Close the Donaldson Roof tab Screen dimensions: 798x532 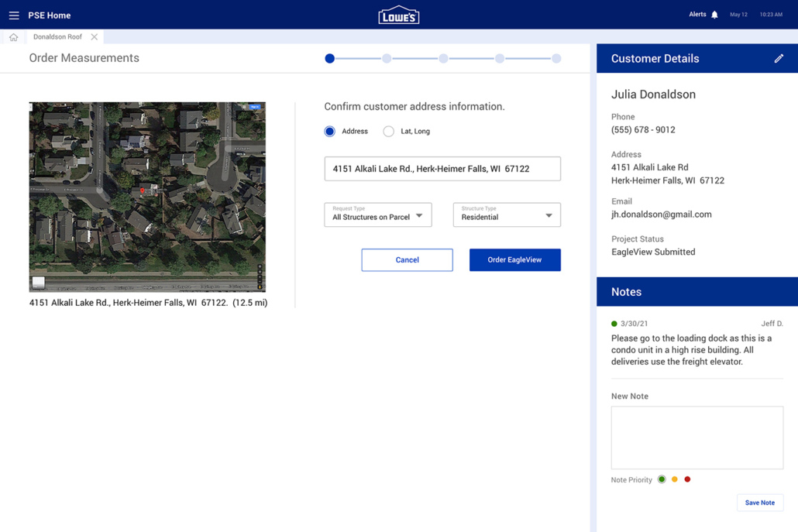95,37
